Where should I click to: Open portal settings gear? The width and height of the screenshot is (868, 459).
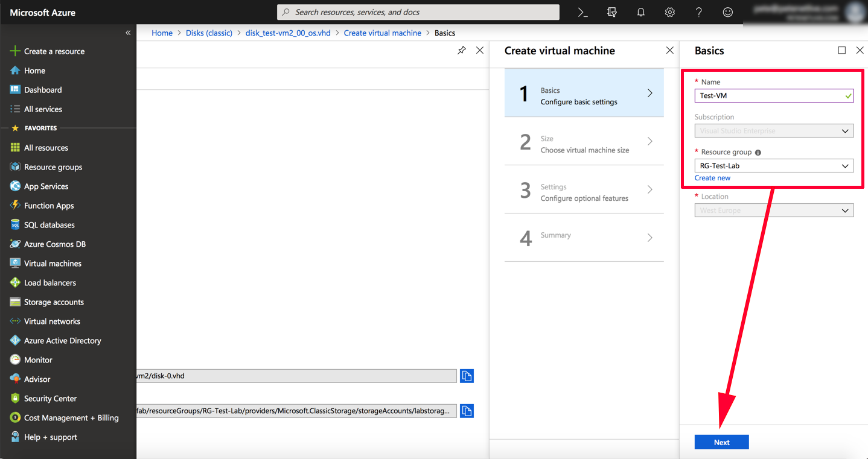(x=670, y=12)
